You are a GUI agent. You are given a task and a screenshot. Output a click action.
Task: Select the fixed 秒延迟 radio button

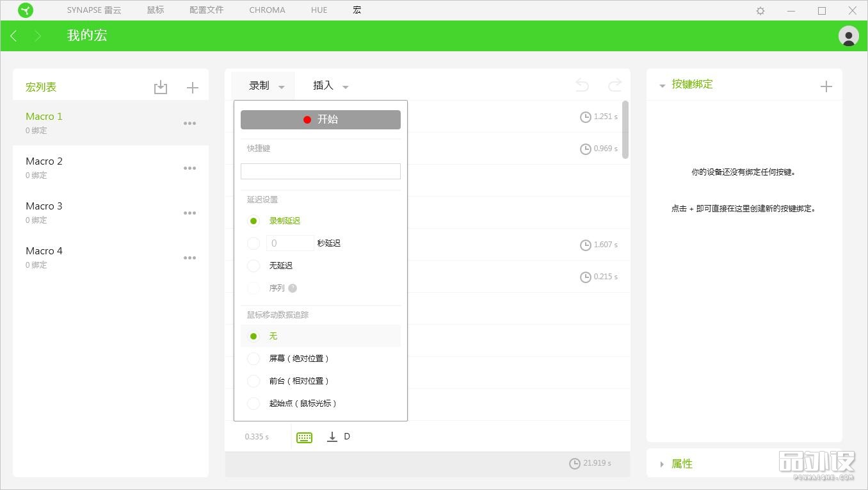(x=253, y=243)
